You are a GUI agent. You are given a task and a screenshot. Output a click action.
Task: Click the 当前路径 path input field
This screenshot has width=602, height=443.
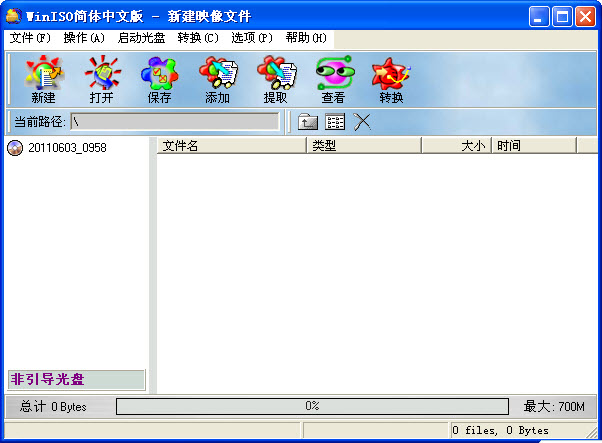click(x=175, y=122)
